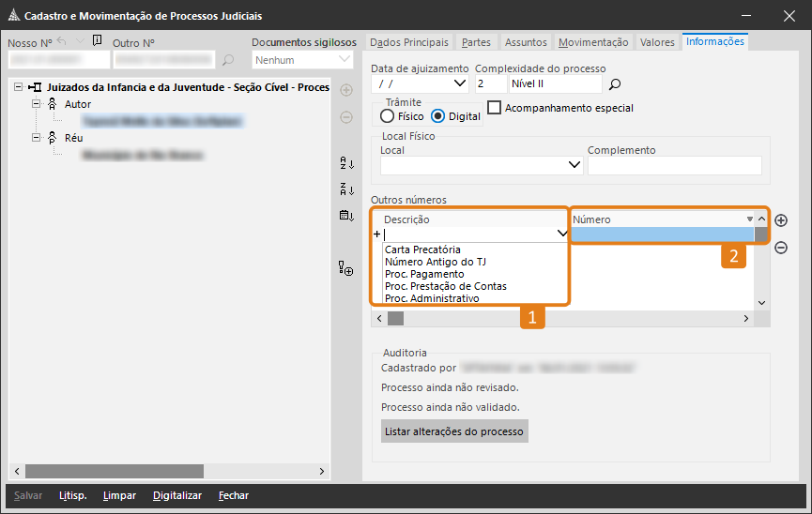Click the add number plus icon

pyautogui.click(x=781, y=220)
